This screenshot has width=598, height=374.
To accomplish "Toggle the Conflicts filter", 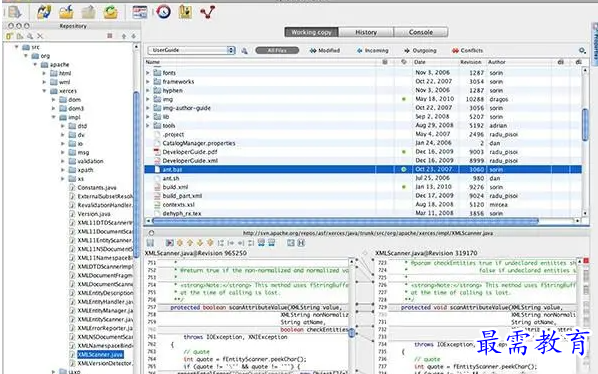I will pyautogui.click(x=467, y=50).
